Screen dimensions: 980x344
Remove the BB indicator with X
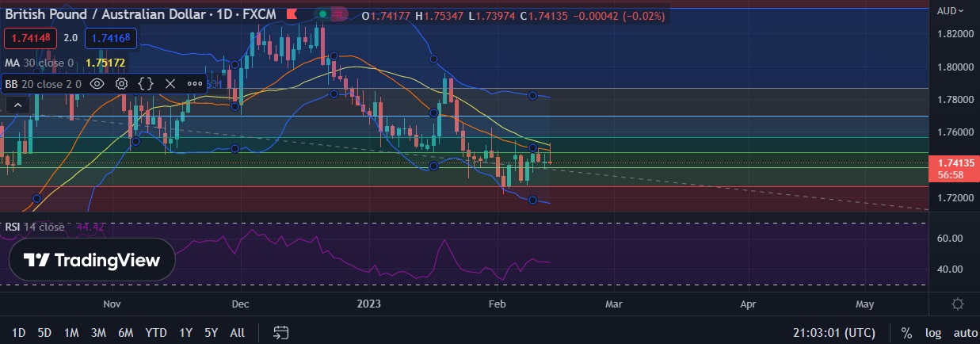(x=170, y=83)
